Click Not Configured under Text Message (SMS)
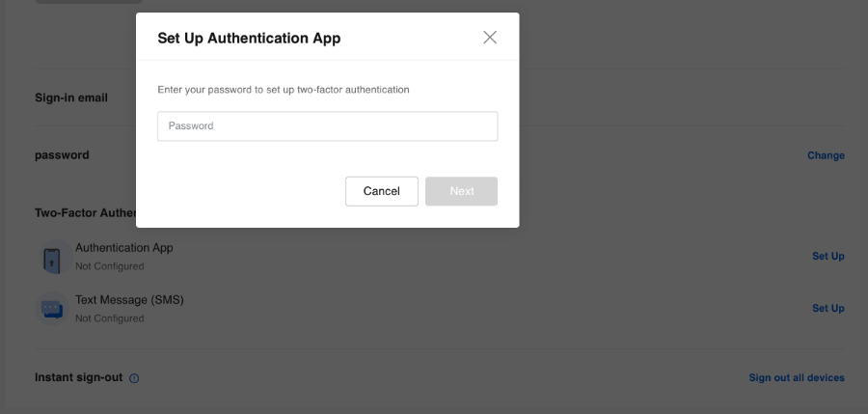The height and width of the screenshot is (414, 868). pyautogui.click(x=110, y=318)
